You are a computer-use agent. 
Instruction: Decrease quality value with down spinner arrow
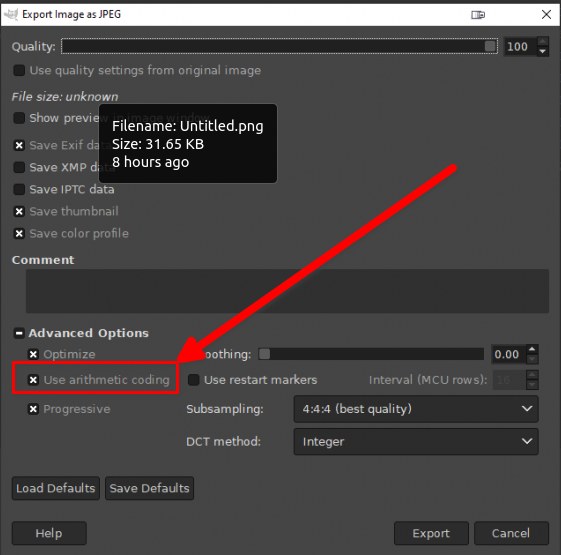coord(543,51)
